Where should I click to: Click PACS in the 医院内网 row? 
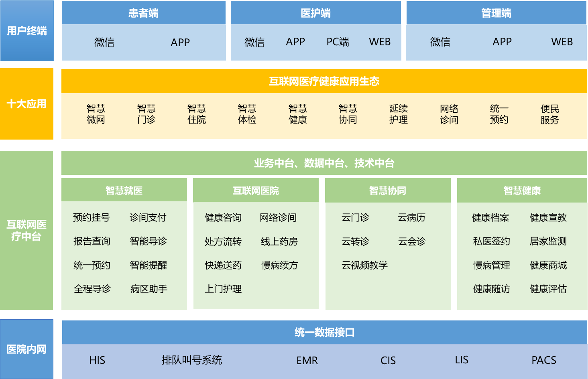(544, 360)
